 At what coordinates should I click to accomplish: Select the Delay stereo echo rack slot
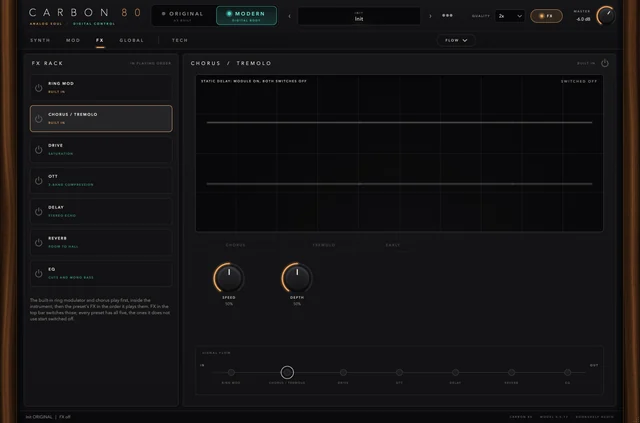click(x=101, y=212)
